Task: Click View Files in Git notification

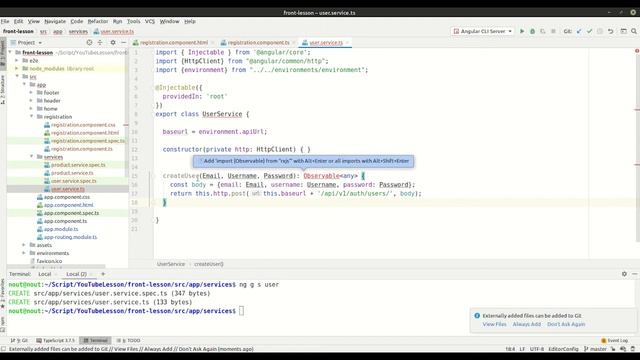Action: [x=494, y=324]
